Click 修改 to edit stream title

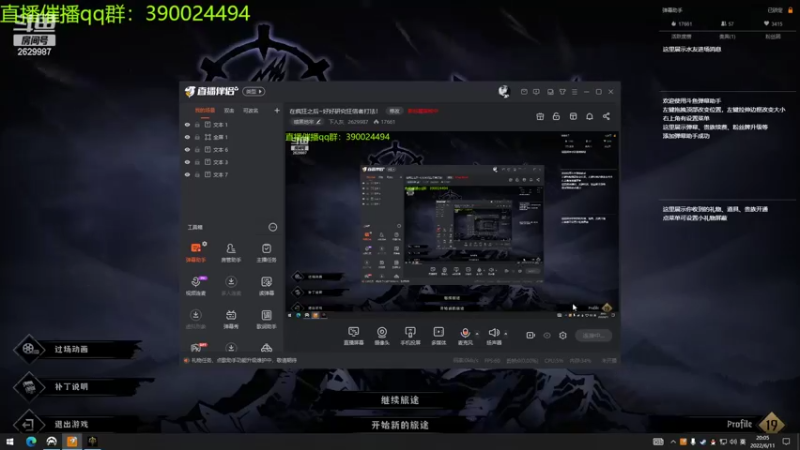[394, 111]
